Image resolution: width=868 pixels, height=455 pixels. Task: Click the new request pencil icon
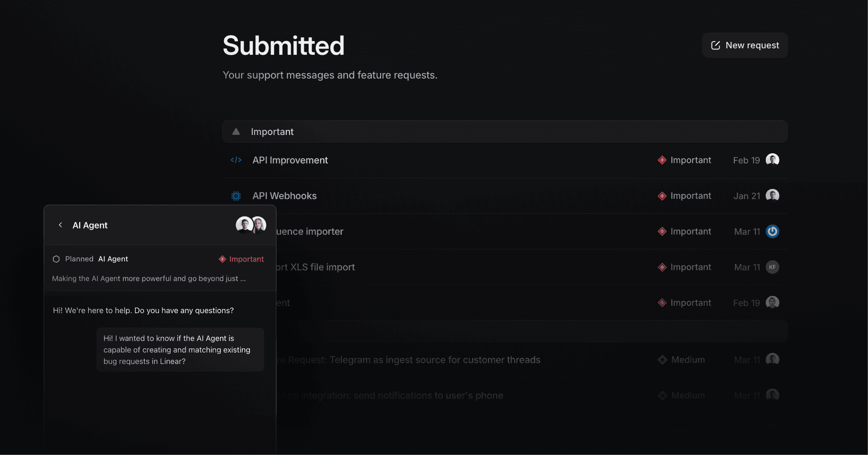click(x=715, y=45)
